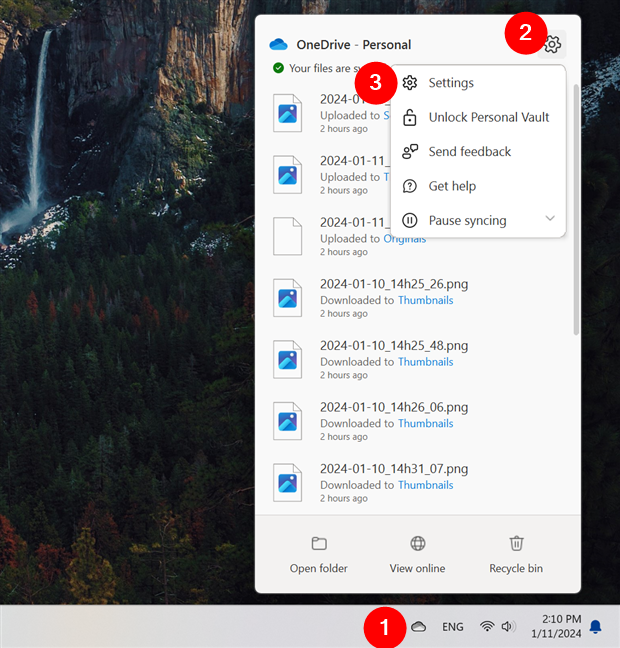Click the Recycle bin trash icon
This screenshot has height=648, width=620.
[x=516, y=543]
